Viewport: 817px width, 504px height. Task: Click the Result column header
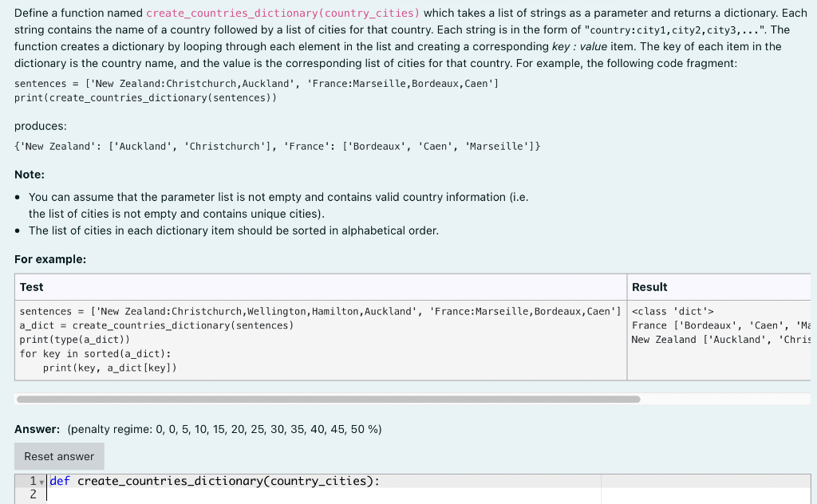tap(647, 287)
